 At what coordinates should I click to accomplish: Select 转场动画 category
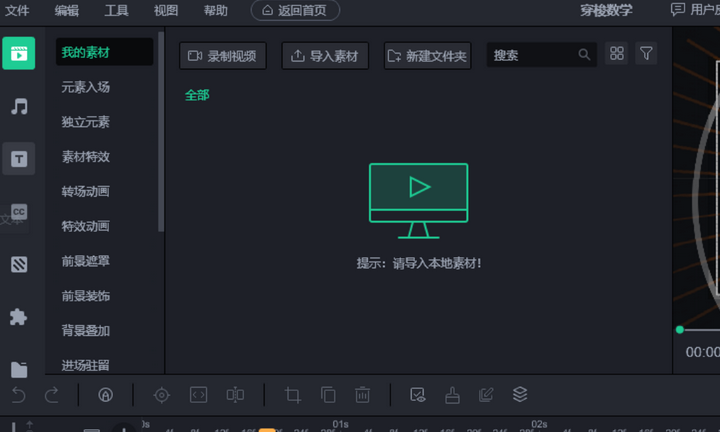click(x=86, y=191)
